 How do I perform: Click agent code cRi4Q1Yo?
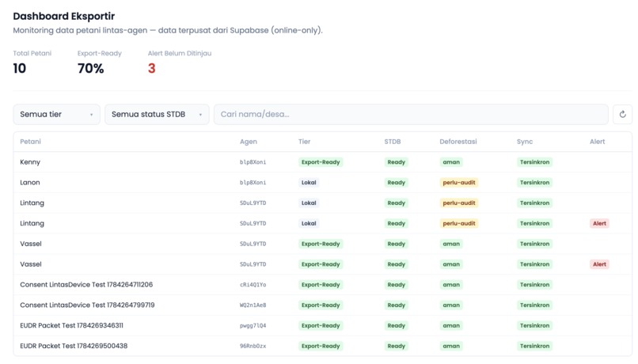(253, 285)
